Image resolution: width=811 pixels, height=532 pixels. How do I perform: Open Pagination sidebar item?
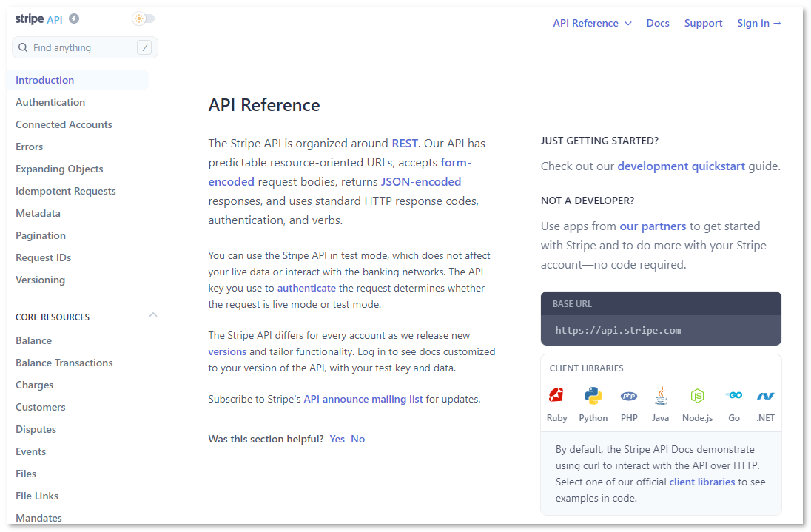pos(41,236)
